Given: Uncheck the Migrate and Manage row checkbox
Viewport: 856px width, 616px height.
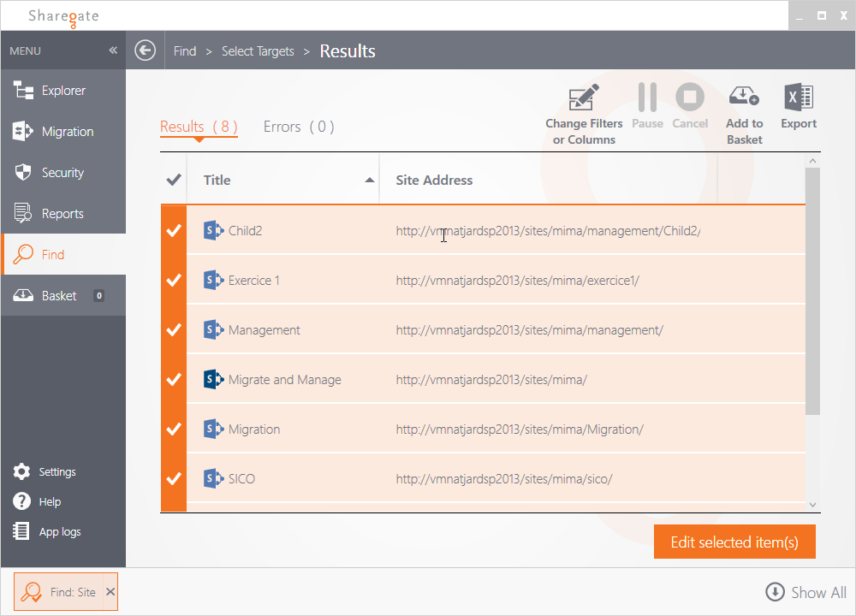Looking at the screenshot, I should click(174, 380).
